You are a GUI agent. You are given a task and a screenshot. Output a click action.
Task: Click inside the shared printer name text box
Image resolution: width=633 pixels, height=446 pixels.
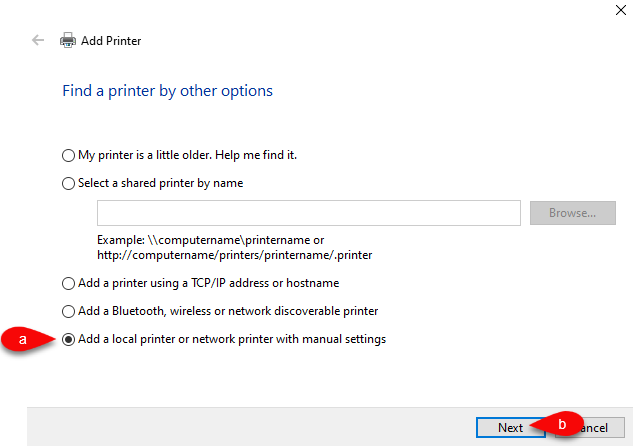point(309,213)
